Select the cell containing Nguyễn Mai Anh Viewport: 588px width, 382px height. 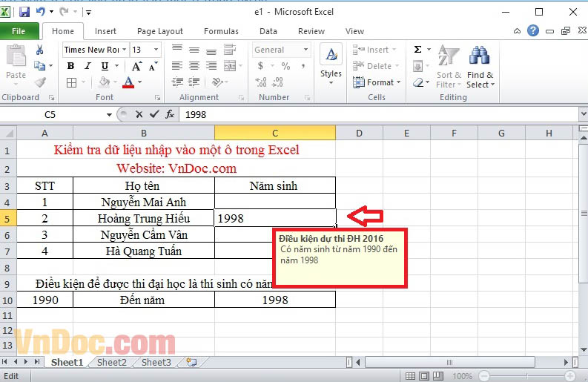pos(144,202)
